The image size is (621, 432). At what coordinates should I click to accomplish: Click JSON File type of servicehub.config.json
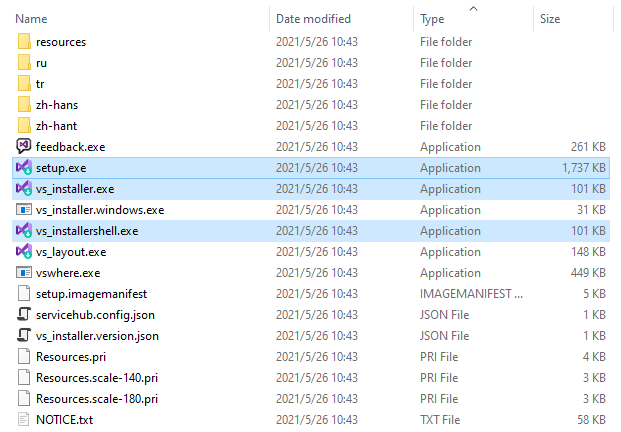click(444, 314)
